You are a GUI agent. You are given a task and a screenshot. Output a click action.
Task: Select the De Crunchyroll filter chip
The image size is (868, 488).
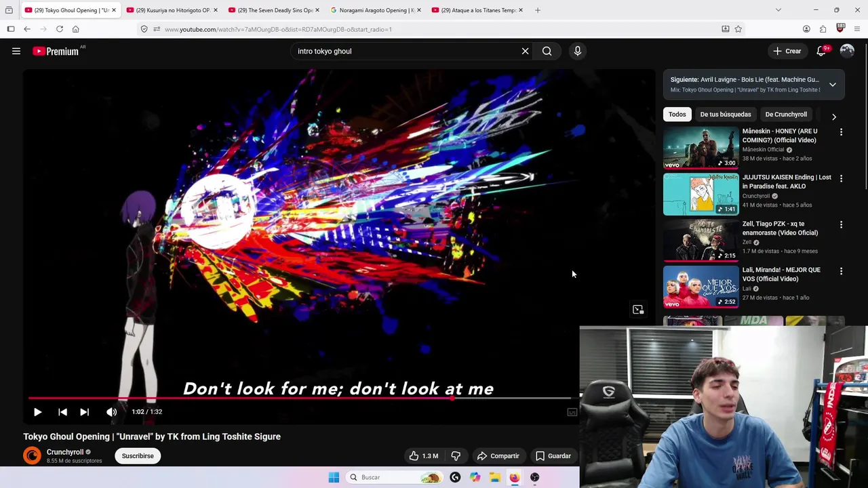tap(786, 115)
